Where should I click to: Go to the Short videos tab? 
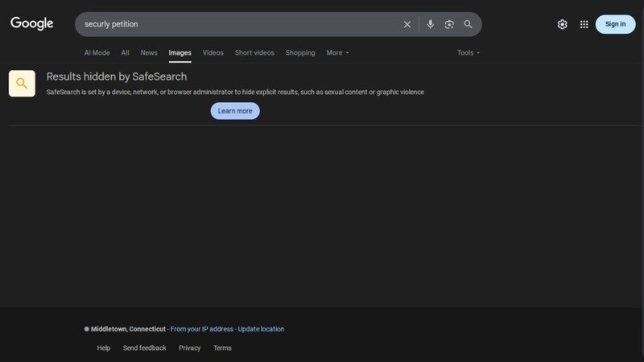click(254, 53)
